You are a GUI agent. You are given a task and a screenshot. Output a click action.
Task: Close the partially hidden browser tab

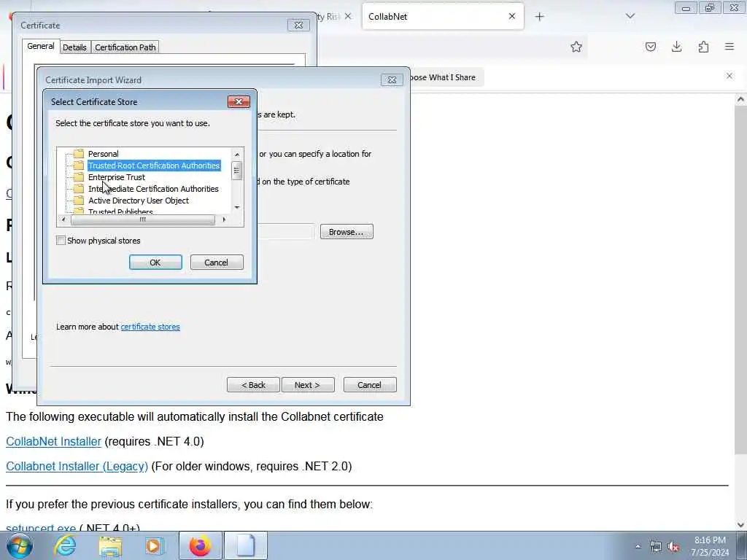coord(348,16)
